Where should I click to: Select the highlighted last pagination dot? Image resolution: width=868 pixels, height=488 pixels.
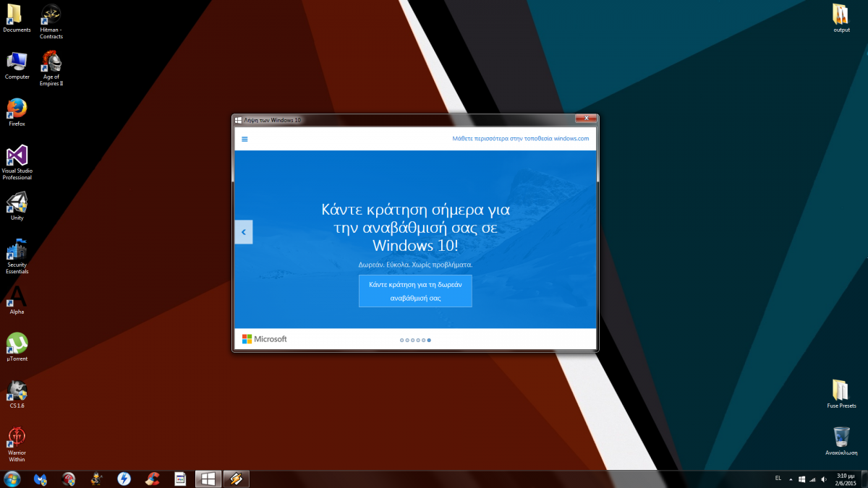click(429, 340)
